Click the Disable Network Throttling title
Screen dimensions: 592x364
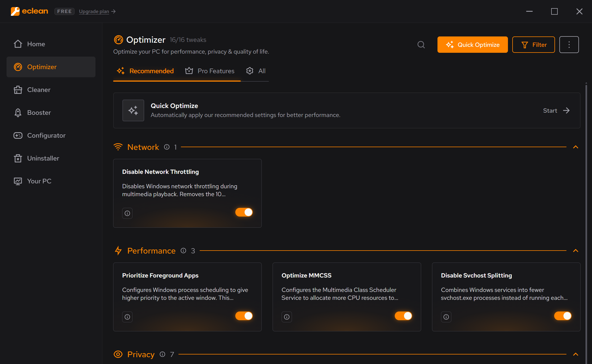tap(161, 172)
